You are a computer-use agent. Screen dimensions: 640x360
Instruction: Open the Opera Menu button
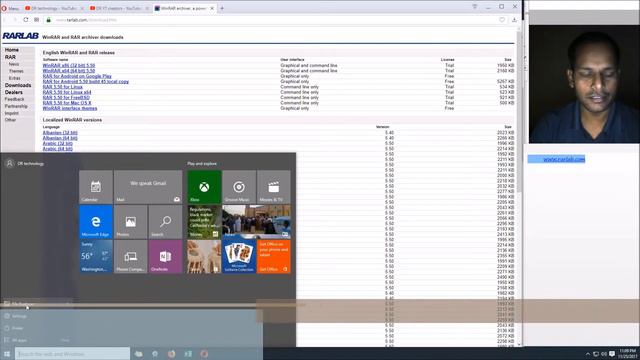point(11,8)
